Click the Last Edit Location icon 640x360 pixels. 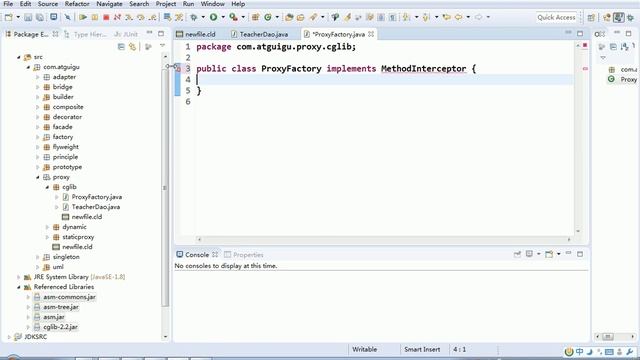[x=447, y=17]
